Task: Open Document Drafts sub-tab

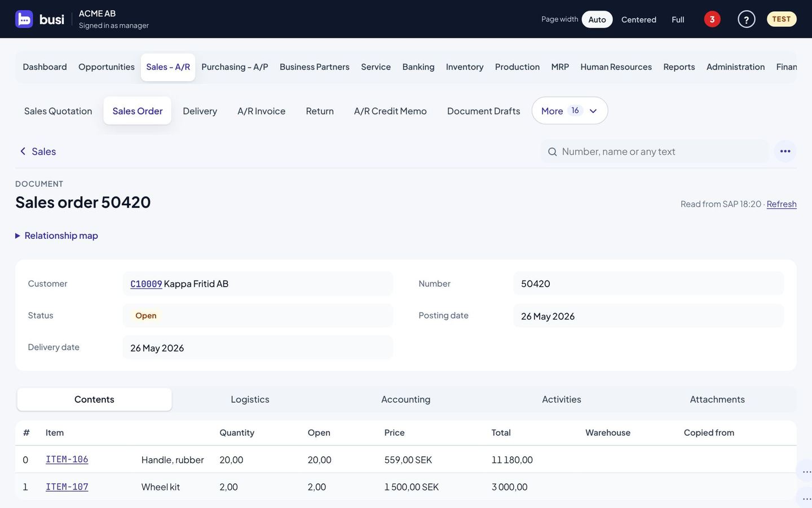Action: point(483,111)
